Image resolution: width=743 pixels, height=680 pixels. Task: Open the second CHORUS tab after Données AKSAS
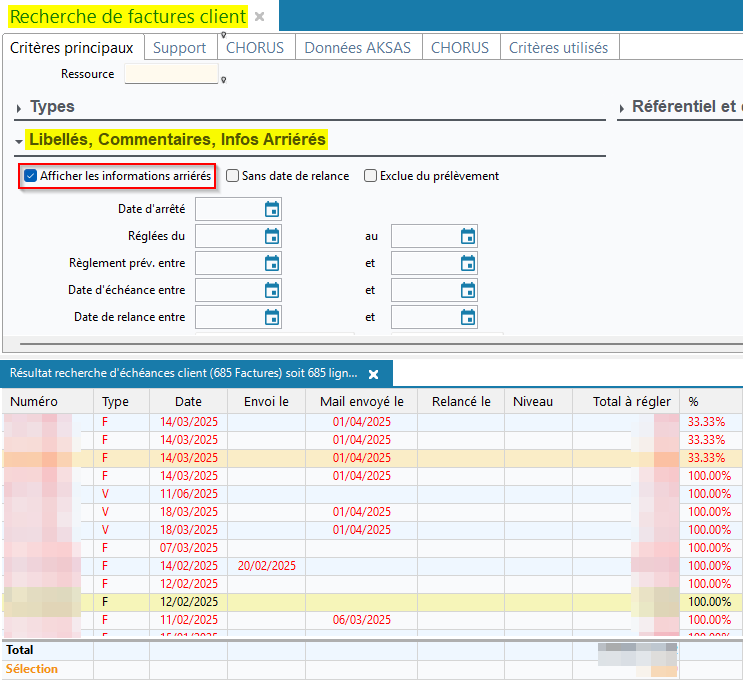[460, 48]
